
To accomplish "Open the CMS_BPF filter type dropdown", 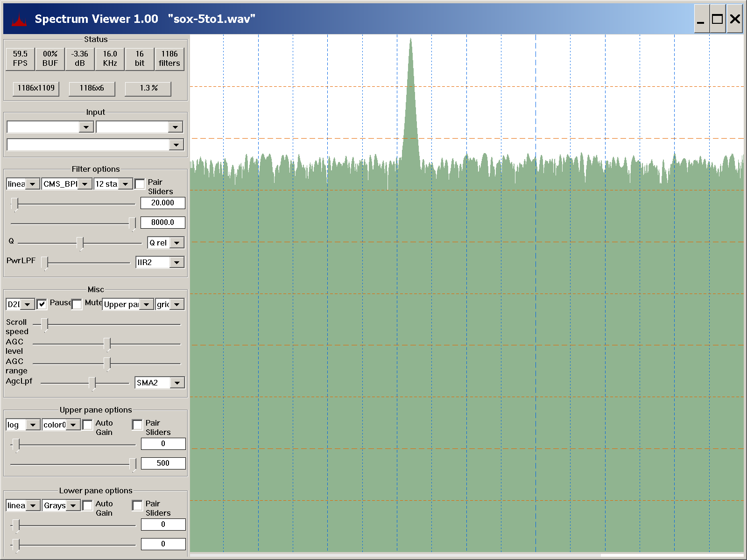I will (85, 184).
